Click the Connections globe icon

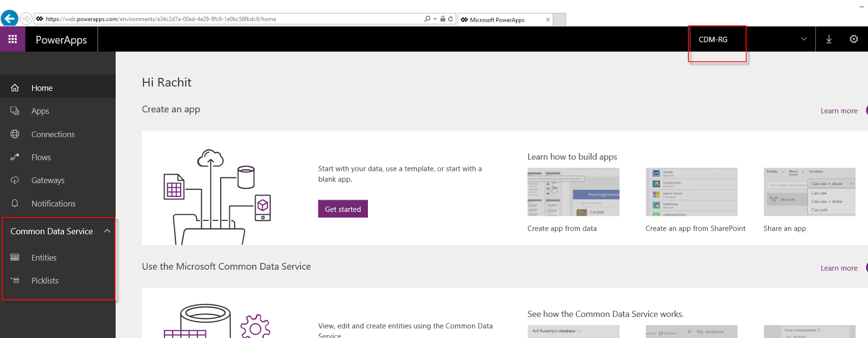point(15,134)
